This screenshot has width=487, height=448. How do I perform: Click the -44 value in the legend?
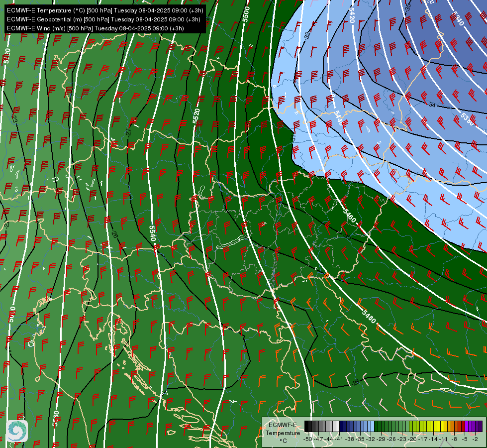328,439
